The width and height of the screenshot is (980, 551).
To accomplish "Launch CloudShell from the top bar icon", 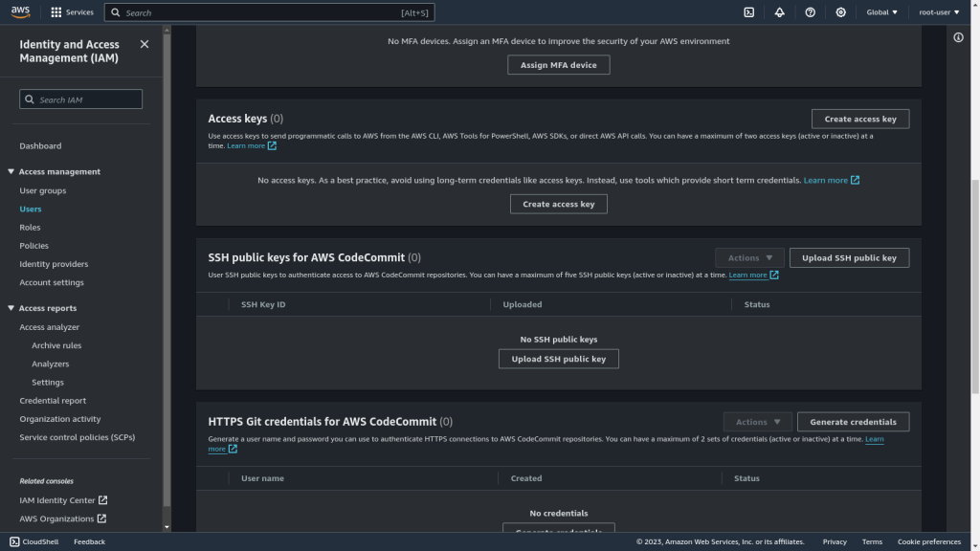I will (748, 12).
